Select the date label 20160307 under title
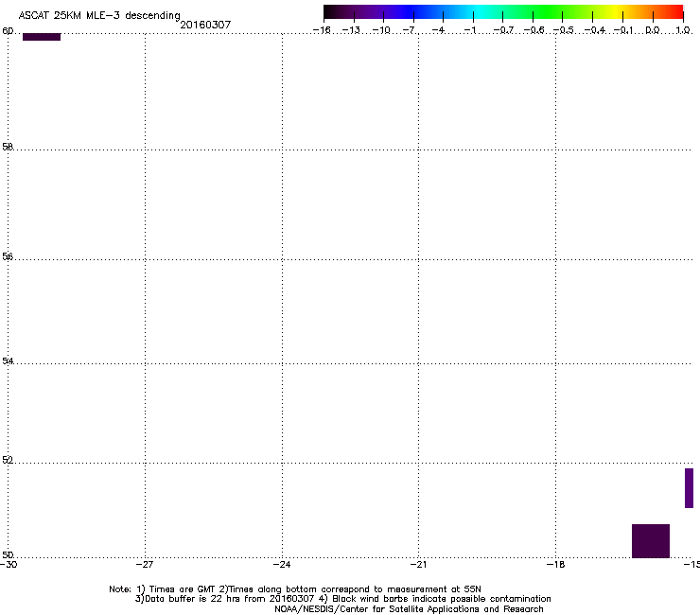 click(x=205, y=25)
